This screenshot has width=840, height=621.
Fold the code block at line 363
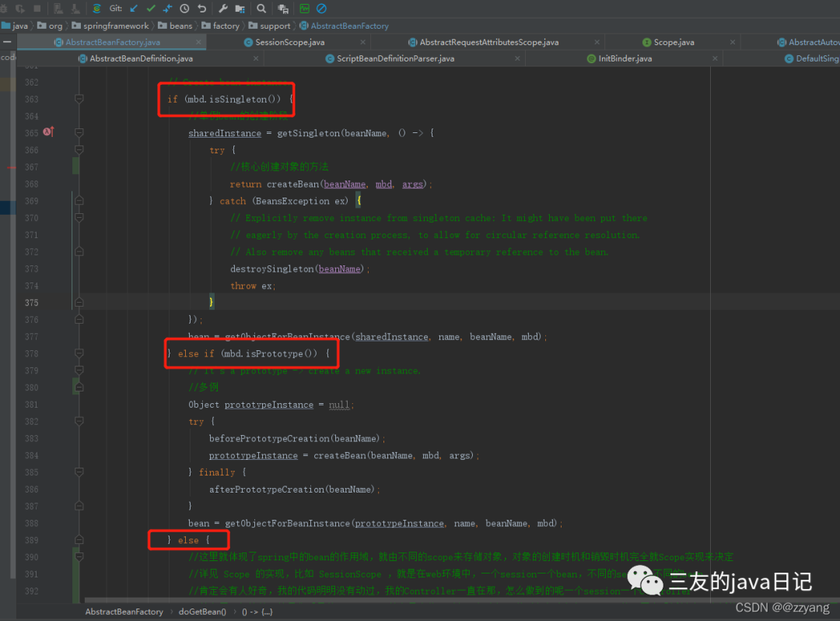[79, 99]
